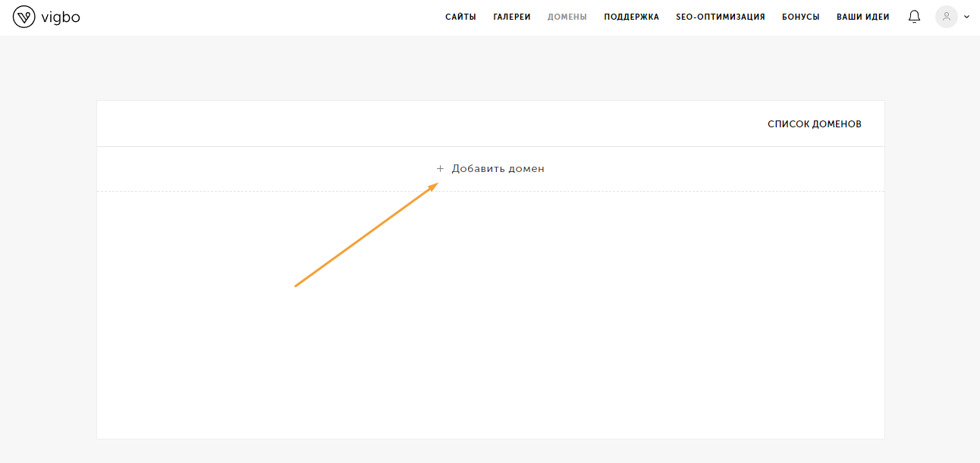Visit the ВАШИ ИДЕИ page
The image size is (980, 463).
point(862,17)
